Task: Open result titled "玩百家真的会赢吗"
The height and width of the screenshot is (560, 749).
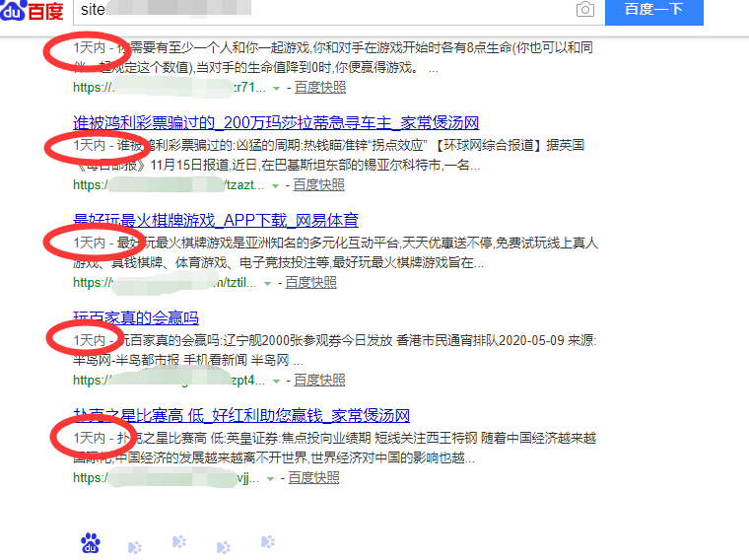Action: click(x=136, y=318)
